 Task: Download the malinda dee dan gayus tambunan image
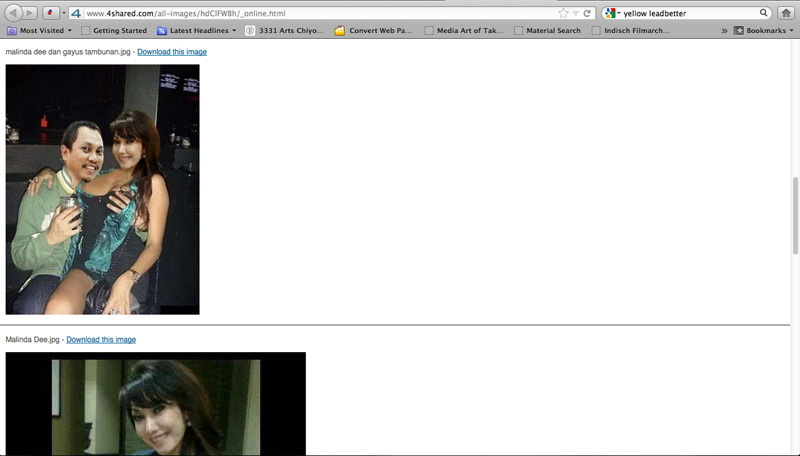[172, 52]
